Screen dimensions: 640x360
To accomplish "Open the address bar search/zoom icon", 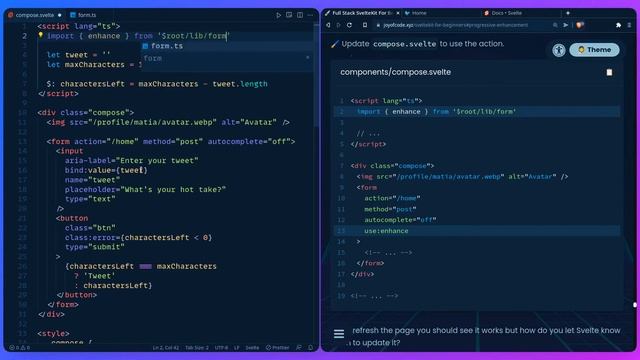I will tap(555, 25).
